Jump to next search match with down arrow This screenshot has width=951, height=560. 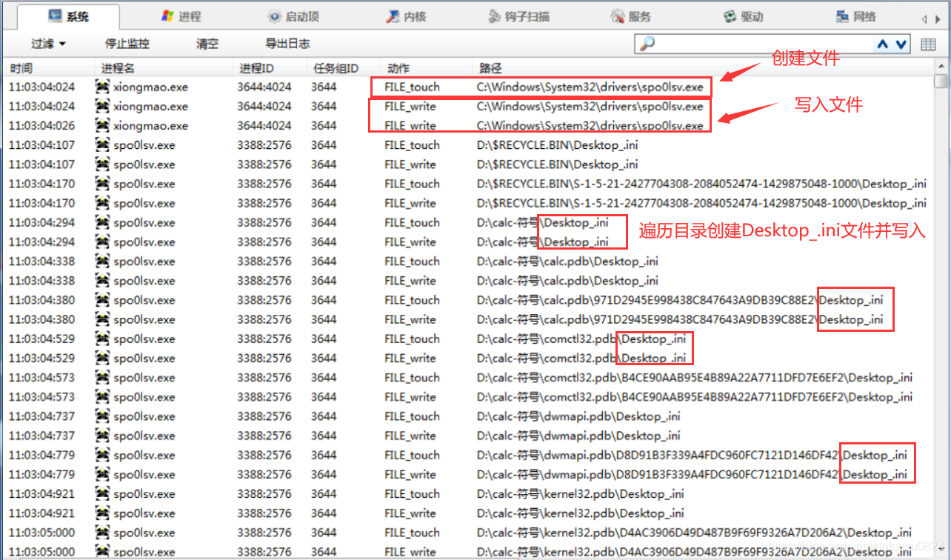[x=901, y=44]
